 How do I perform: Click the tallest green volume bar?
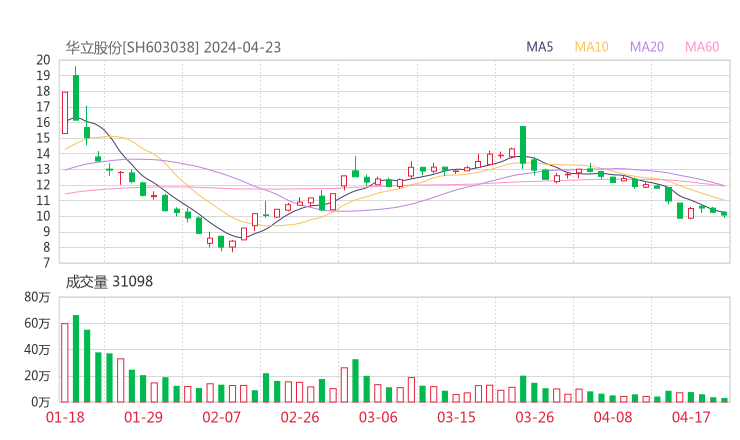(x=76, y=359)
